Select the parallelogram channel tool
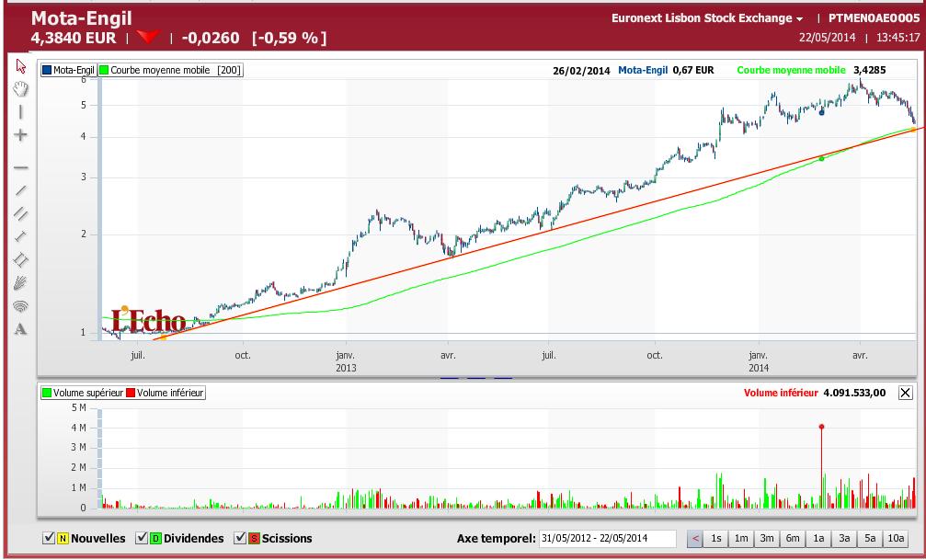This screenshot has width=926, height=560. pos(20,259)
